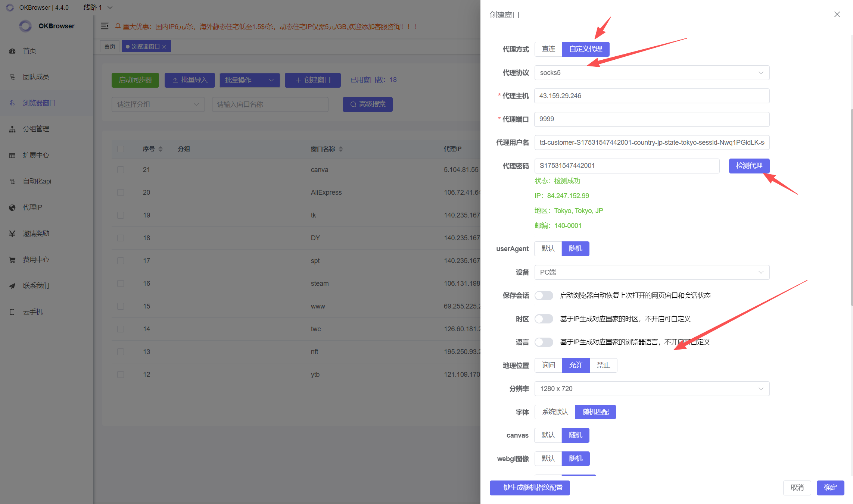Click the 检测代理 button

pos(749,166)
